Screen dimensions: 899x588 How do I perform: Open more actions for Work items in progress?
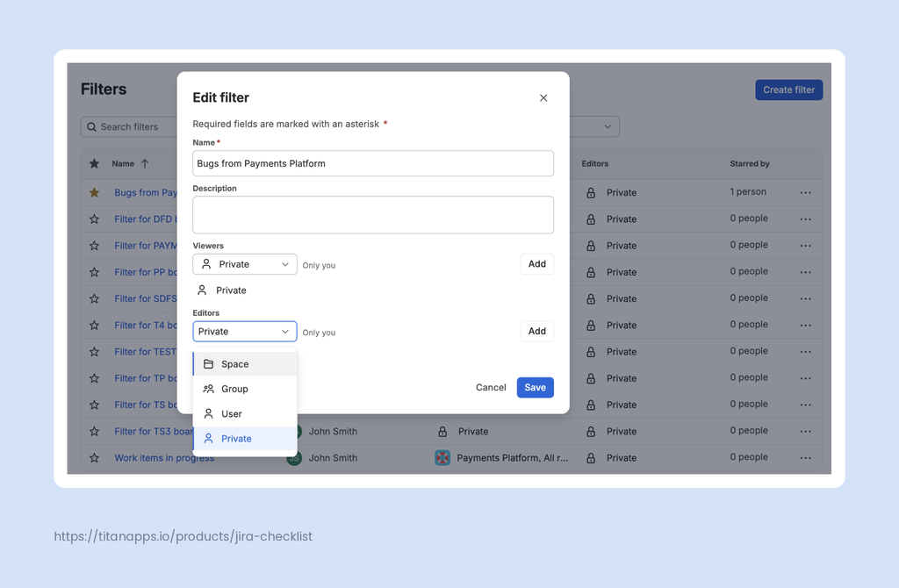coord(806,458)
